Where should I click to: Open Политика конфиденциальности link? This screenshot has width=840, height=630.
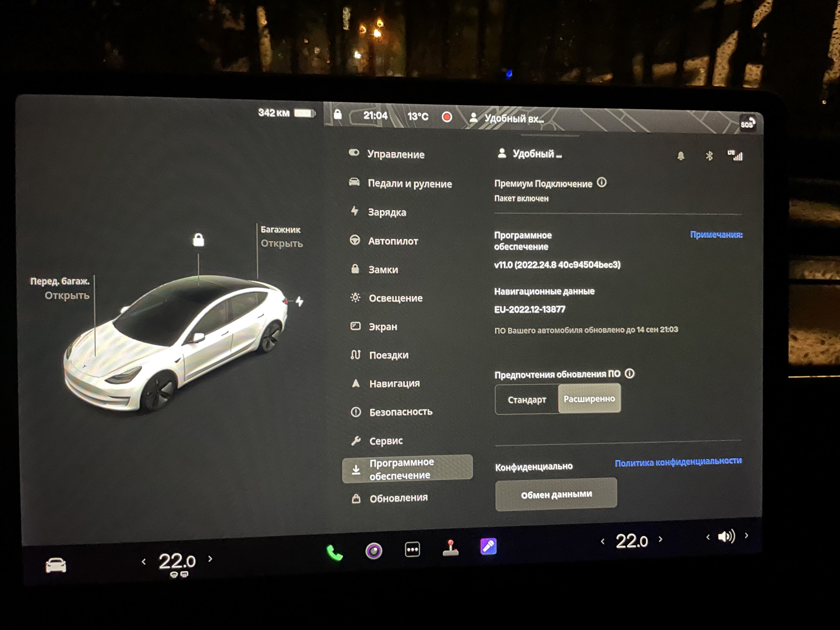678,462
